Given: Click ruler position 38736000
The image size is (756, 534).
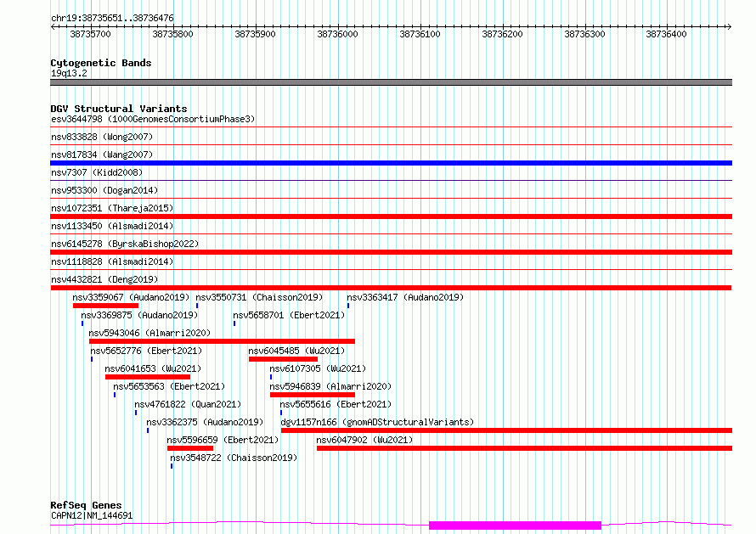Looking at the screenshot, I should pyautogui.click(x=337, y=34).
